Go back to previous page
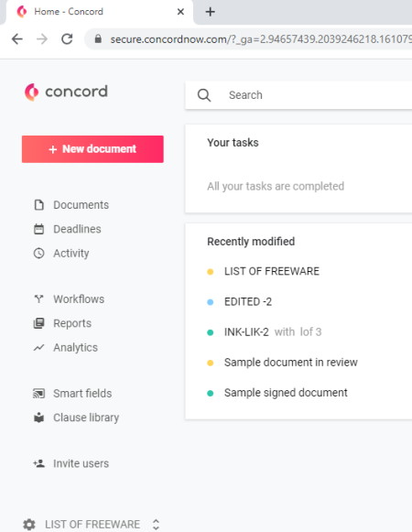Image resolution: width=412 pixels, height=532 pixels. pos(17,39)
